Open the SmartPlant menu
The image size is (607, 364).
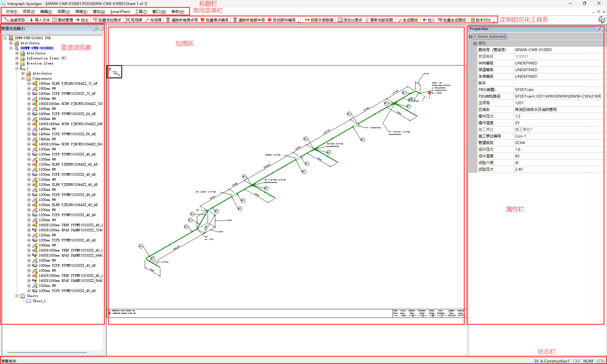click(x=120, y=12)
